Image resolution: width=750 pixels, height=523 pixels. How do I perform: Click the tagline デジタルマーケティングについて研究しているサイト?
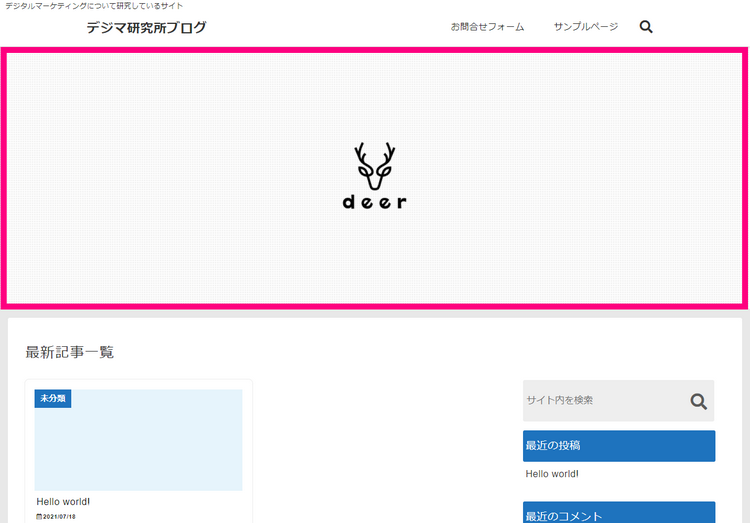point(94,6)
